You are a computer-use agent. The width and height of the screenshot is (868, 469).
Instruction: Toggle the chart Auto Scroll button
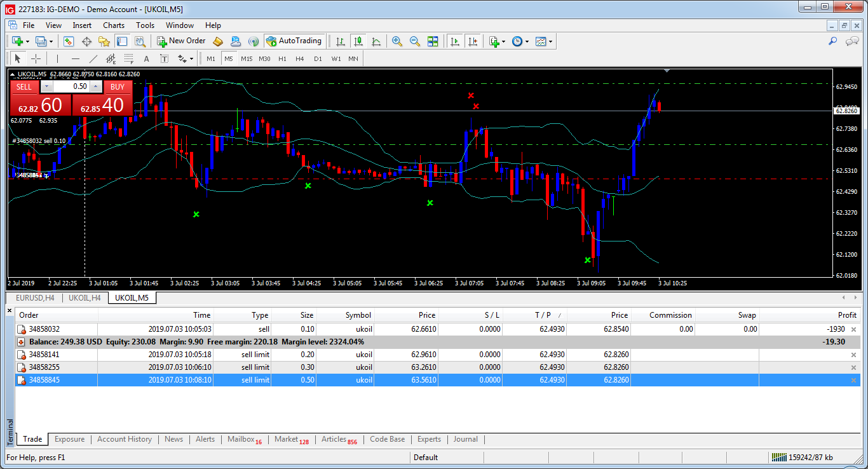[x=454, y=41]
